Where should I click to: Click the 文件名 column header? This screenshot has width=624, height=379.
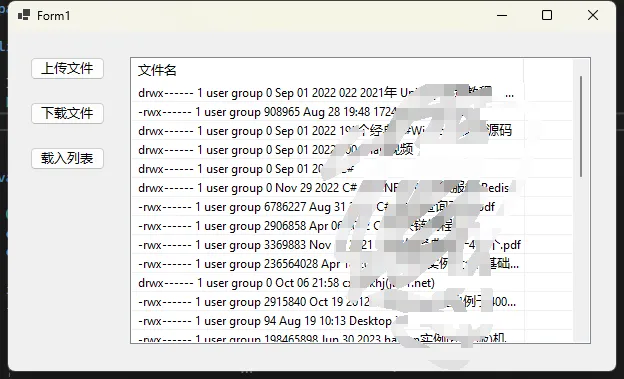point(328,70)
